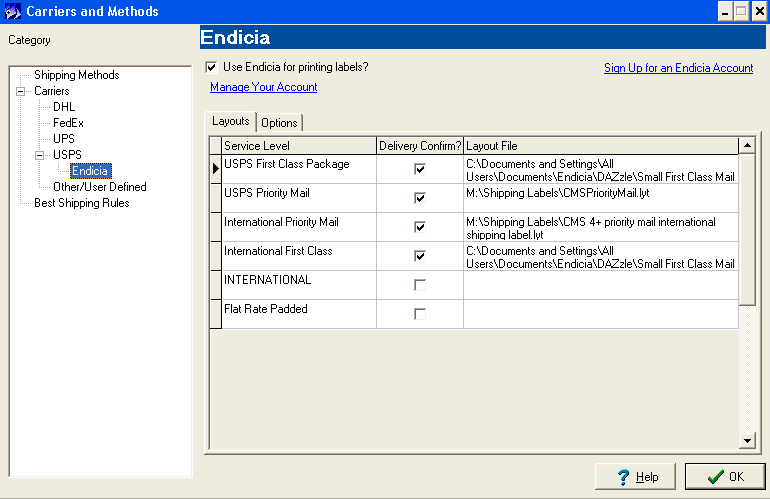Open the Manage Your Account link
Viewport: 770px width, 499px height.
pyautogui.click(x=264, y=87)
